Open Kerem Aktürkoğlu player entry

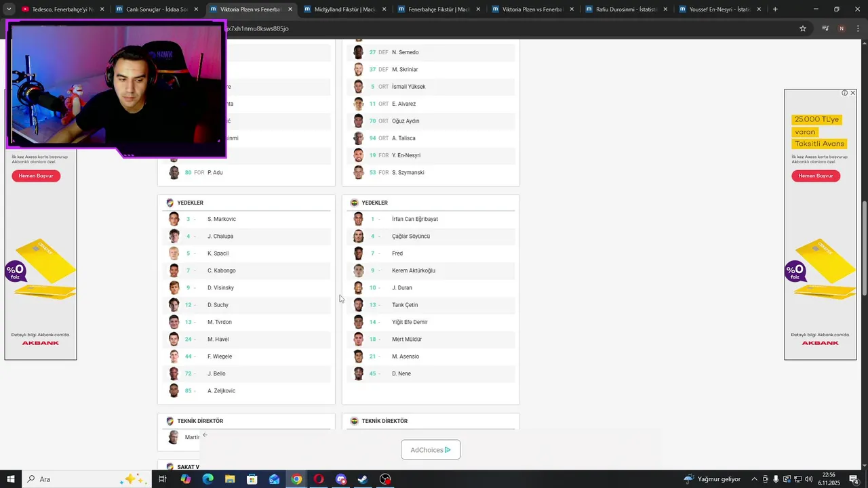tap(431, 270)
